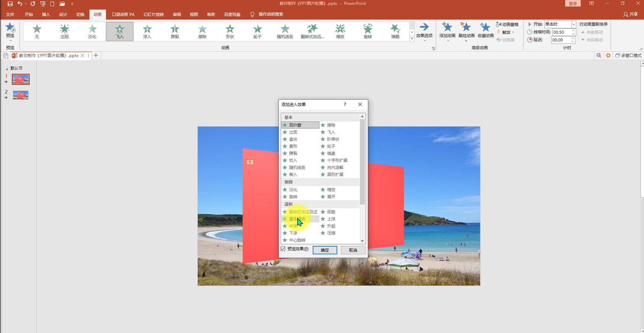644x333 pixels.
Task: Switch to the 设计 ribbon tab
Action: click(63, 15)
